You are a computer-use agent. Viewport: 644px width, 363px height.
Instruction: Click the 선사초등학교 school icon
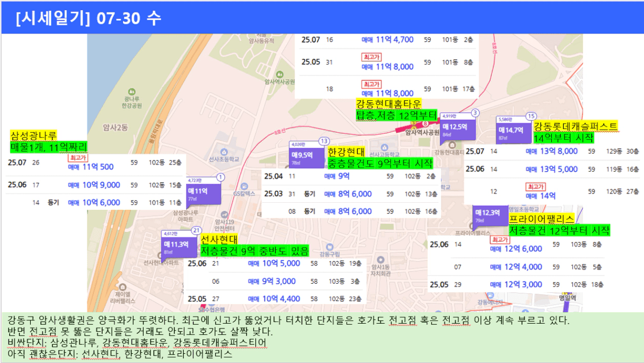point(224,152)
